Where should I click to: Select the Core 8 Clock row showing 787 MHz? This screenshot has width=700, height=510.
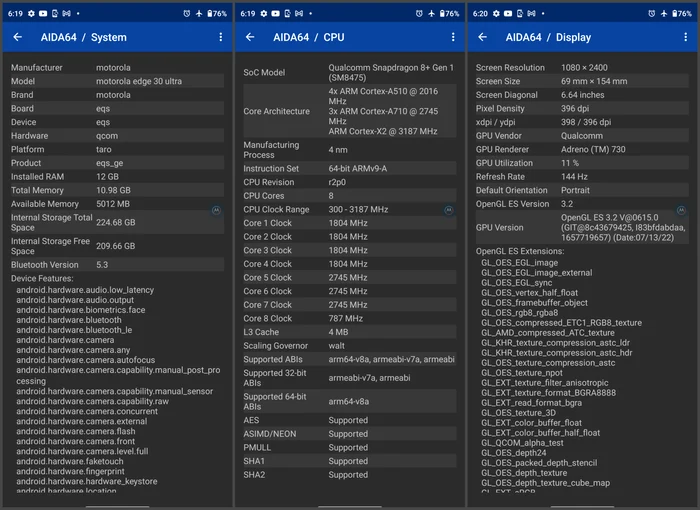[350, 318]
